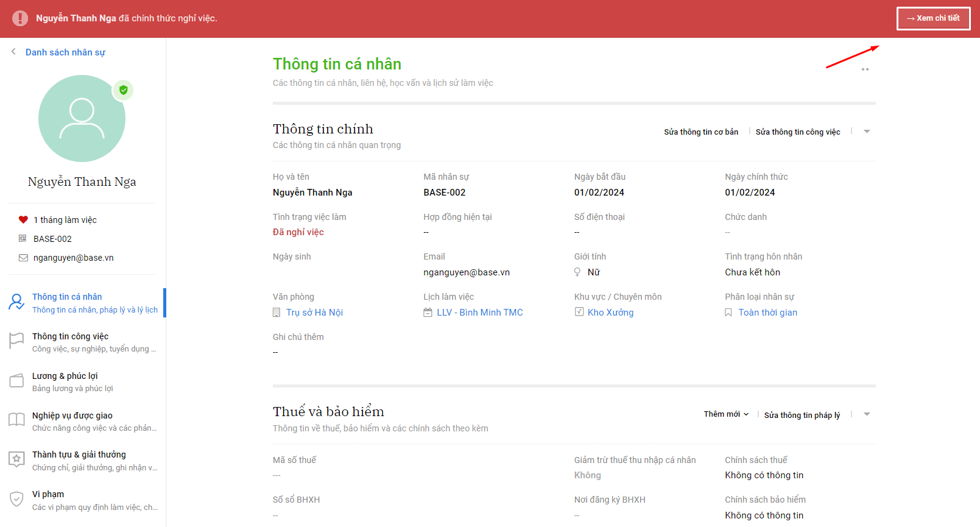Open Toàn thời gian classification link
The height and width of the screenshot is (527, 980).
click(x=768, y=313)
